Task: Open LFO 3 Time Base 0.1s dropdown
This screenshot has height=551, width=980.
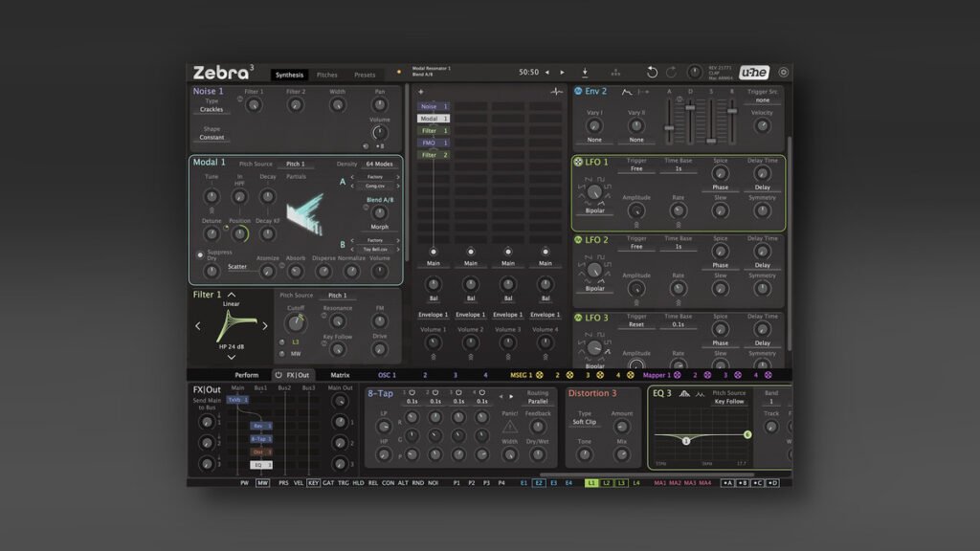Action: [679, 325]
